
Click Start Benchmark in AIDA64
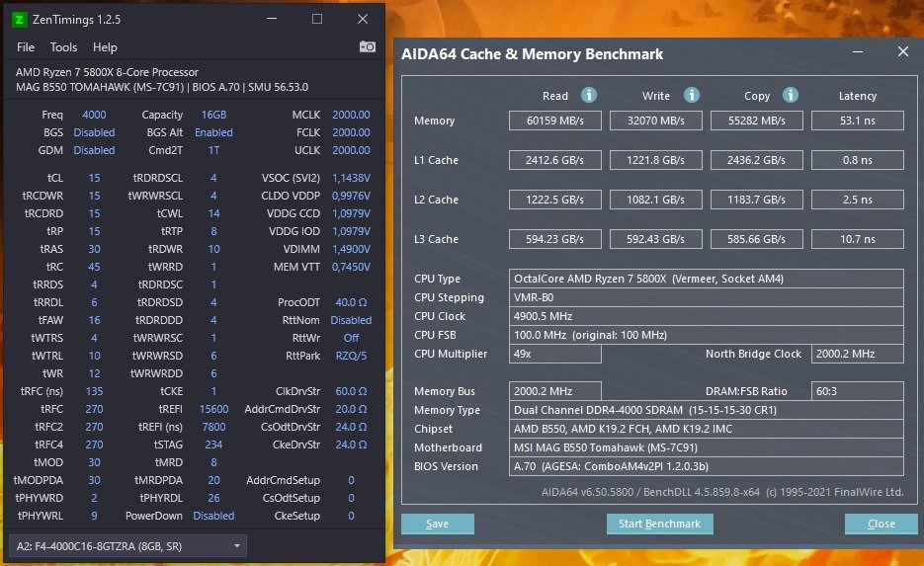[x=659, y=524]
